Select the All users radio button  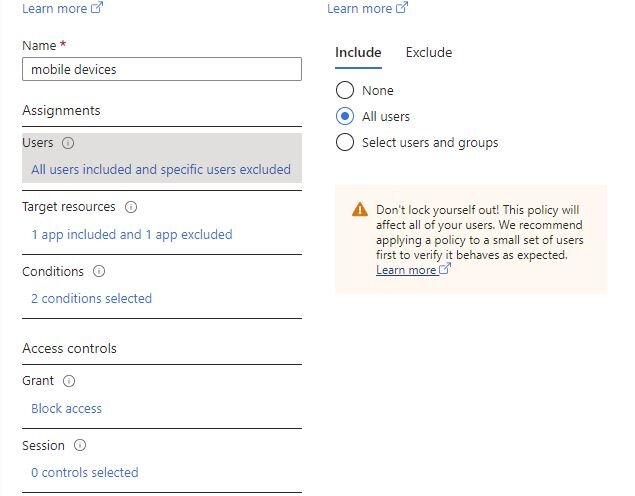click(x=345, y=117)
